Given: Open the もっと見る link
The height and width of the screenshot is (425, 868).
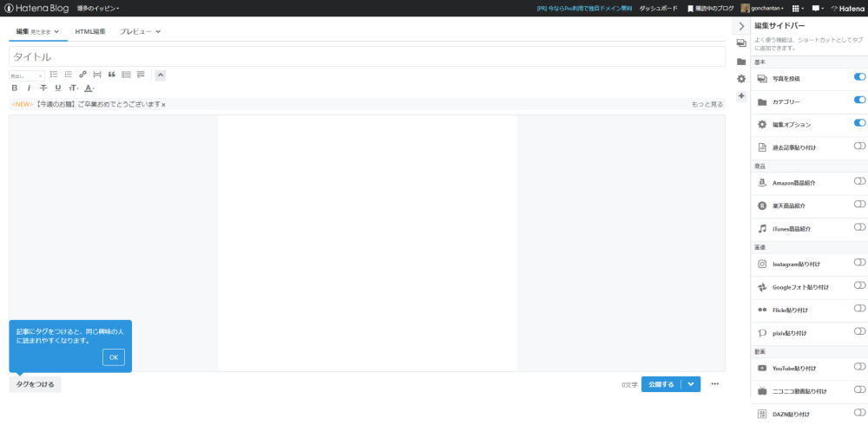Looking at the screenshot, I should click(x=707, y=104).
